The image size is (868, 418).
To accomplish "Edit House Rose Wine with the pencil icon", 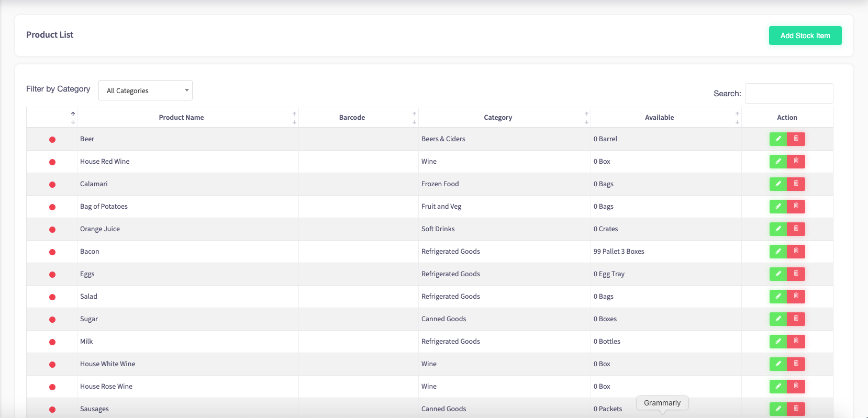I will coord(778,386).
